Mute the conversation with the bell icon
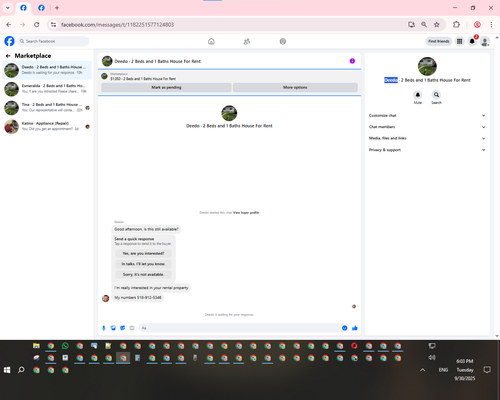The width and height of the screenshot is (500, 400). [x=418, y=95]
